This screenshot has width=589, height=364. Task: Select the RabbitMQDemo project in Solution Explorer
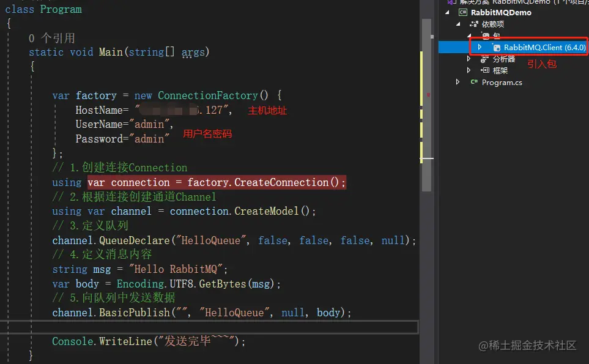point(501,12)
